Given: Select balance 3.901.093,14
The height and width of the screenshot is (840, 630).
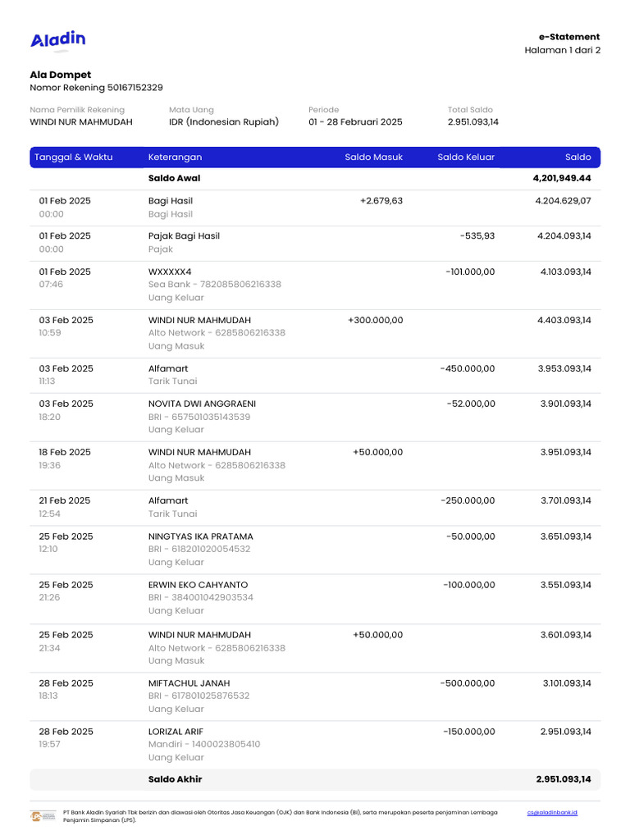Looking at the screenshot, I should pos(566,404).
